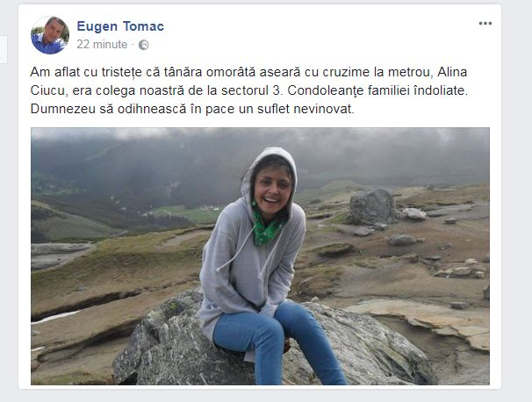Screen dimensions: 532x402
Task: Open the "22 minute" timestamp permalink
Action: pos(102,45)
